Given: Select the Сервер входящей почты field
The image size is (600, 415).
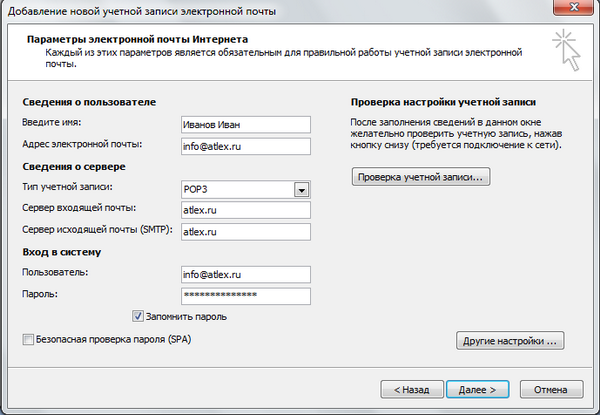Looking at the screenshot, I should coord(246,210).
